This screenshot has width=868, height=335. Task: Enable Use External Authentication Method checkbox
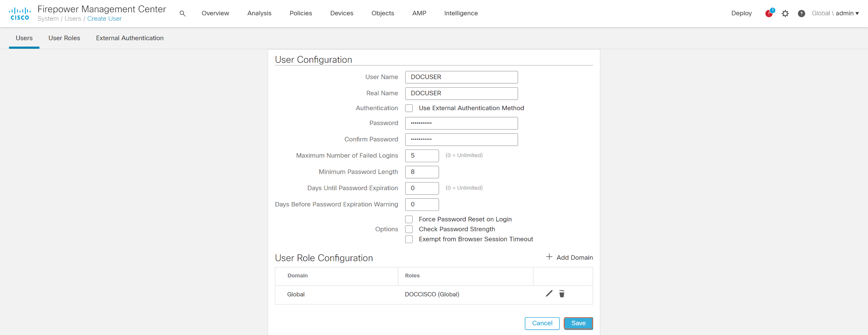[x=409, y=108]
